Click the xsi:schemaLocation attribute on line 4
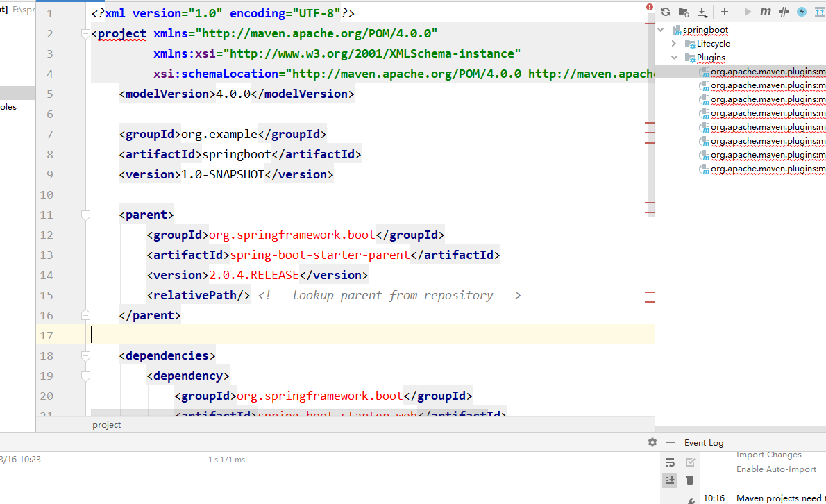 [215, 74]
